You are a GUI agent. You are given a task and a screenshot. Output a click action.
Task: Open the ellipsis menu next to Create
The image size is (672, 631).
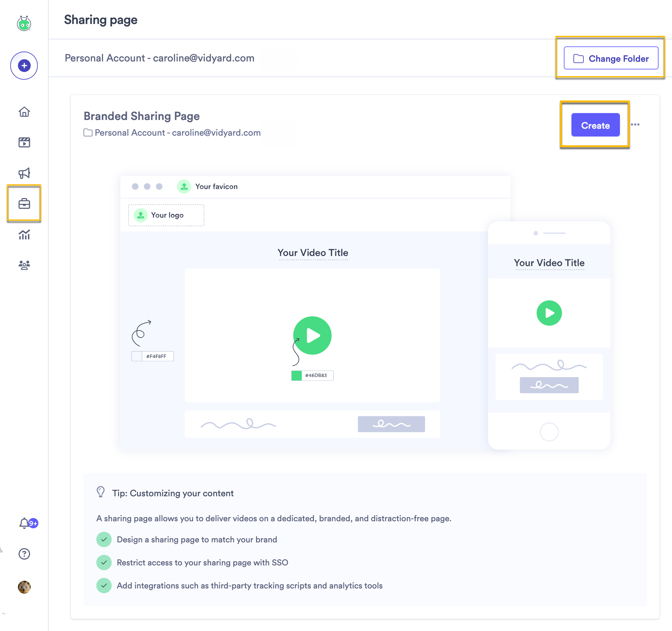(636, 125)
